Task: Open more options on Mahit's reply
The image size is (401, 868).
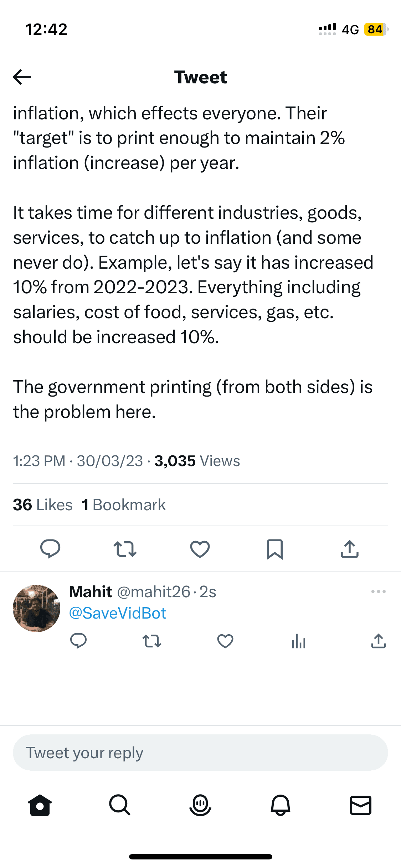Action: point(378,591)
